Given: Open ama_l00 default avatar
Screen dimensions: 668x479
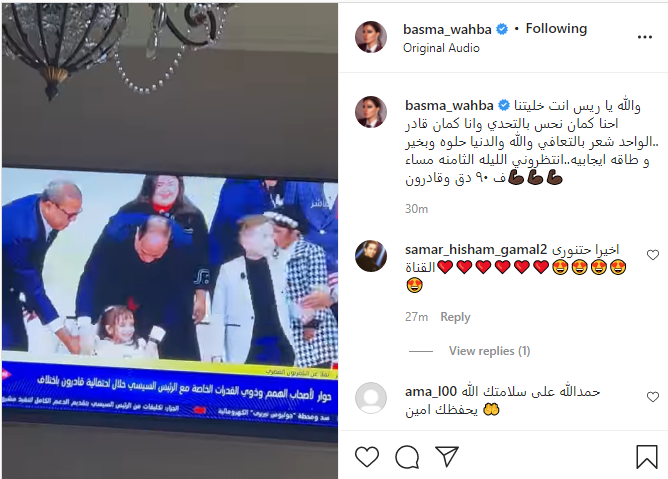Looking at the screenshot, I should pyautogui.click(x=371, y=398).
